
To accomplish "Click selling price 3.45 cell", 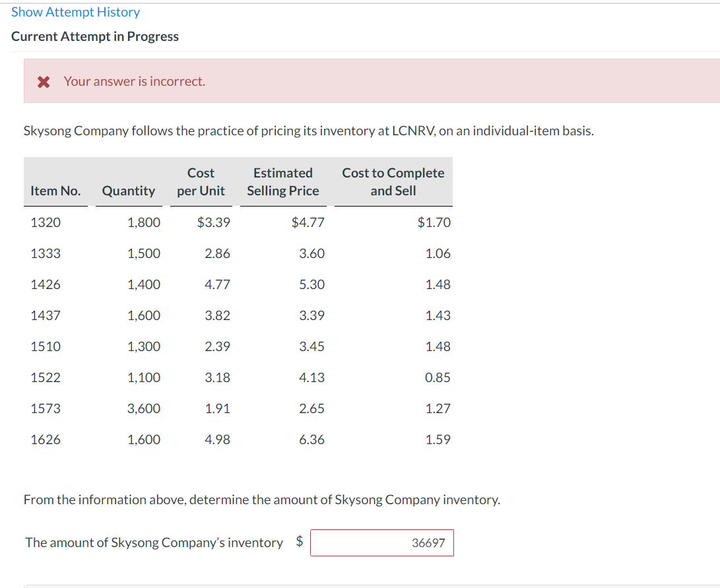I will click(x=311, y=346).
